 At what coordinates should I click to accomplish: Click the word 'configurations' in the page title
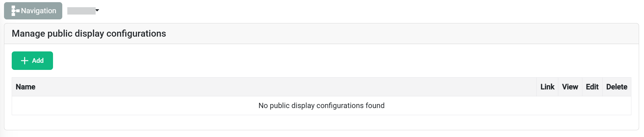[136, 34]
